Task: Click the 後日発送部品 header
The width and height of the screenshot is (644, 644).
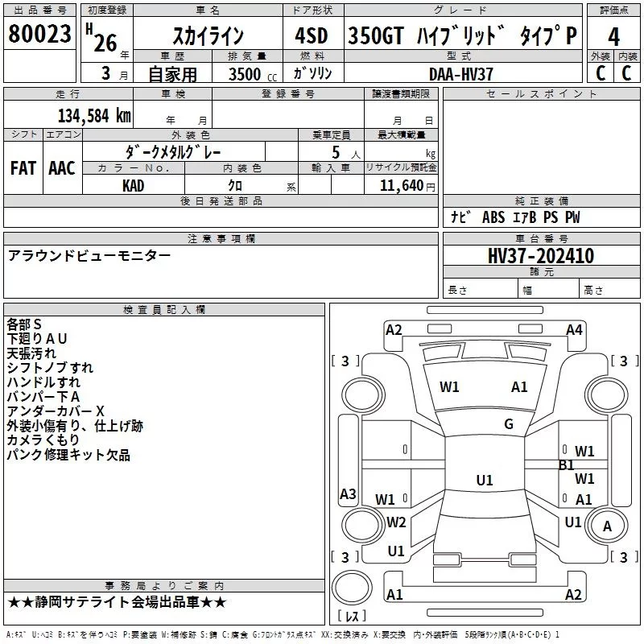Action: click(221, 200)
